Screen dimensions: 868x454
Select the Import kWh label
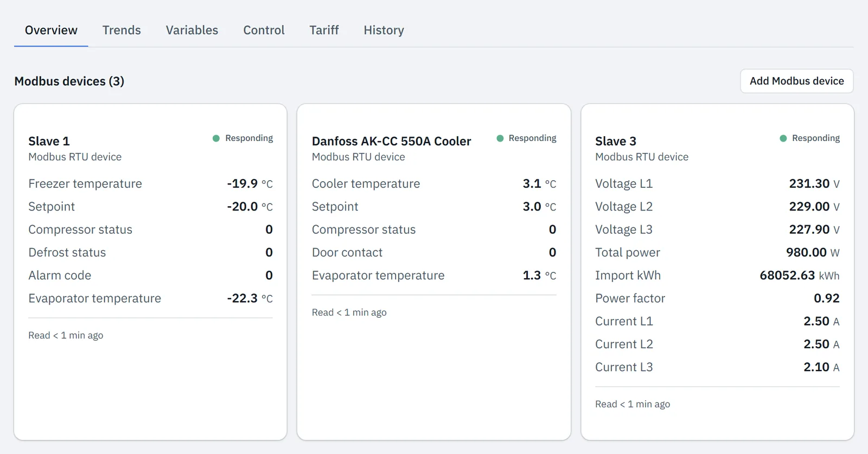(628, 276)
